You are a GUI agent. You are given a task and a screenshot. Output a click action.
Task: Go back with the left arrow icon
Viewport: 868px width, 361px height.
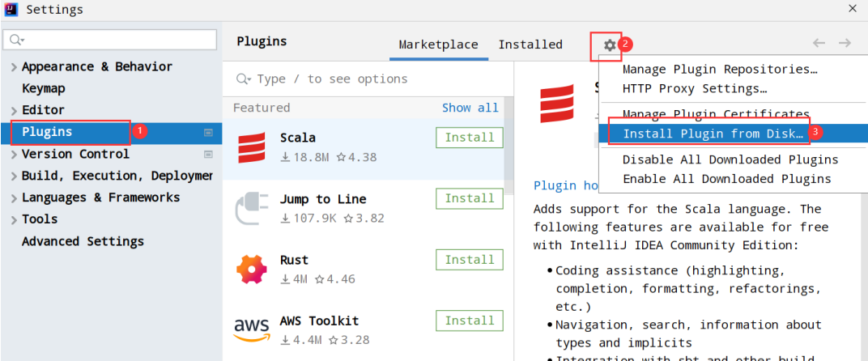pos(819,43)
